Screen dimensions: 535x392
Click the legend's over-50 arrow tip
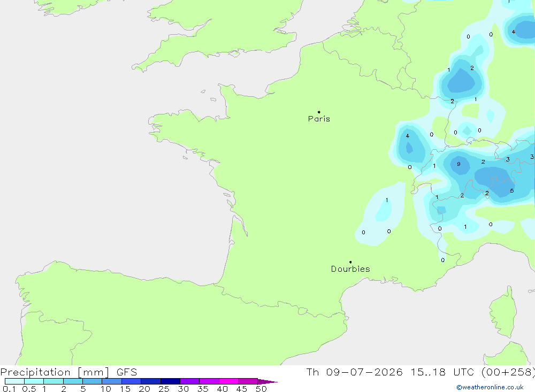click(x=268, y=382)
